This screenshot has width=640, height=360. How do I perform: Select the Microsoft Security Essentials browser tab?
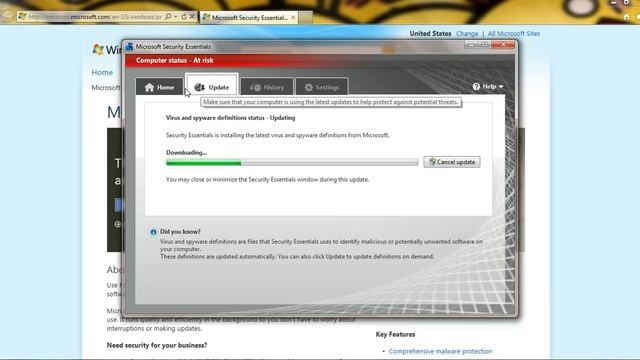[x=249, y=18]
